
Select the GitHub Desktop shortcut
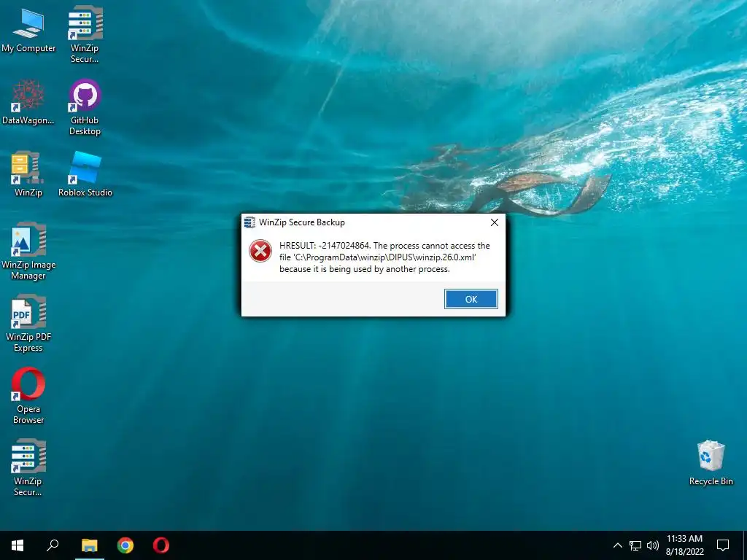pos(85,106)
